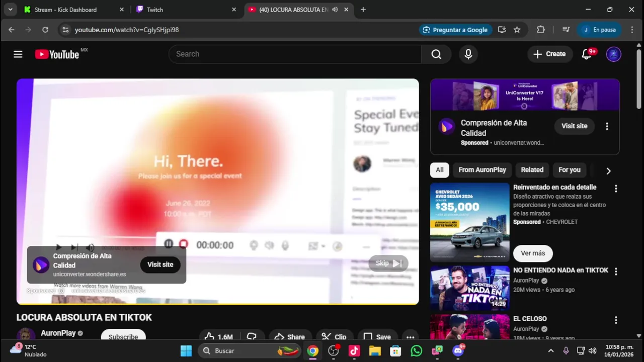Select the For you chip

pyautogui.click(x=570, y=170)
